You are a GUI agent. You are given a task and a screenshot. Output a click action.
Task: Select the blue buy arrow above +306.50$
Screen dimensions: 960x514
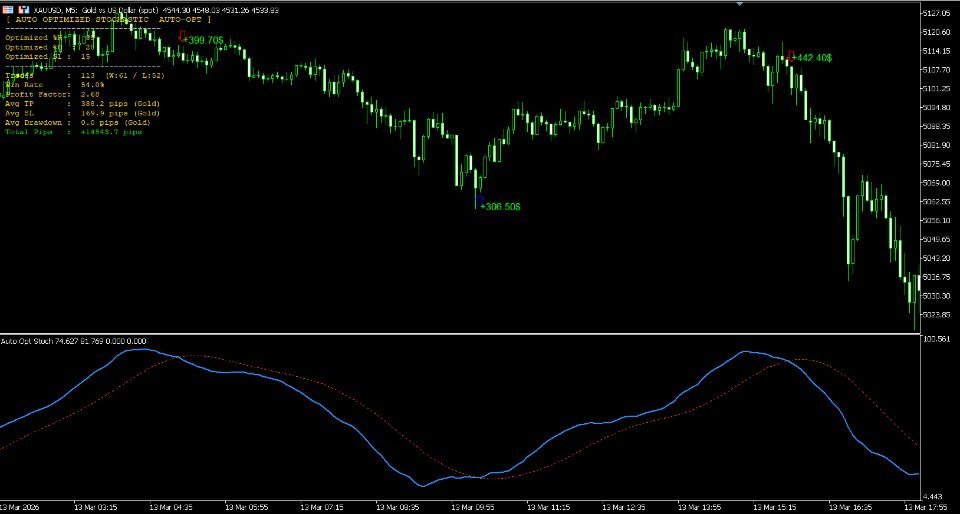[x=479, y=198]
